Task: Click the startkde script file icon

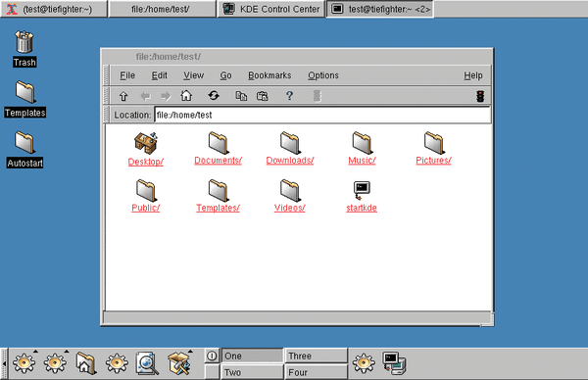Action: pos(362,190)
